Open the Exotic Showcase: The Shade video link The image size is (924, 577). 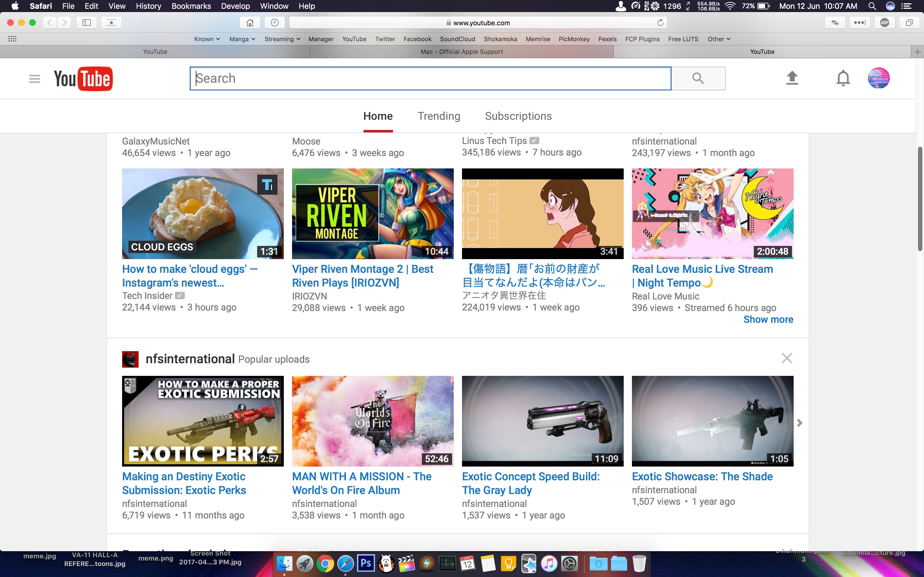702,476
